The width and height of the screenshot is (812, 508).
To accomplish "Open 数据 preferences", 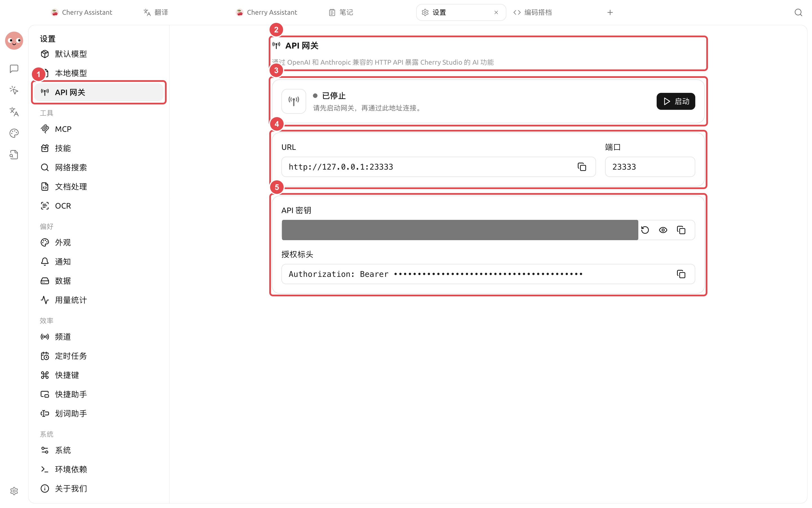I will pyautogui.click(x=99, y=281).
